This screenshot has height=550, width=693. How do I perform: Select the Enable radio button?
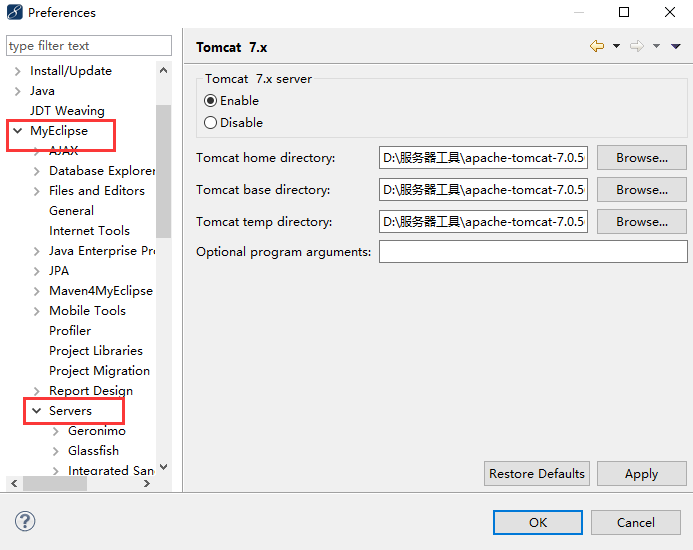[210, 101]
